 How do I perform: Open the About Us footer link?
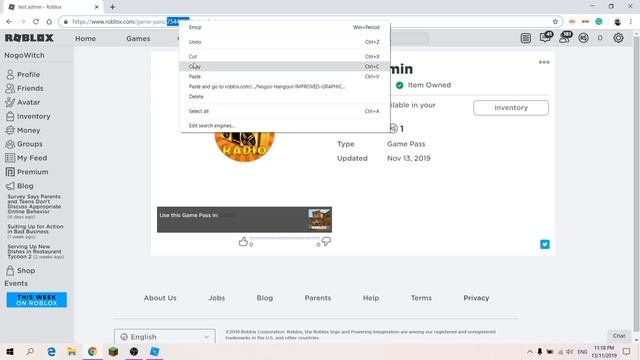click(160, 298)
